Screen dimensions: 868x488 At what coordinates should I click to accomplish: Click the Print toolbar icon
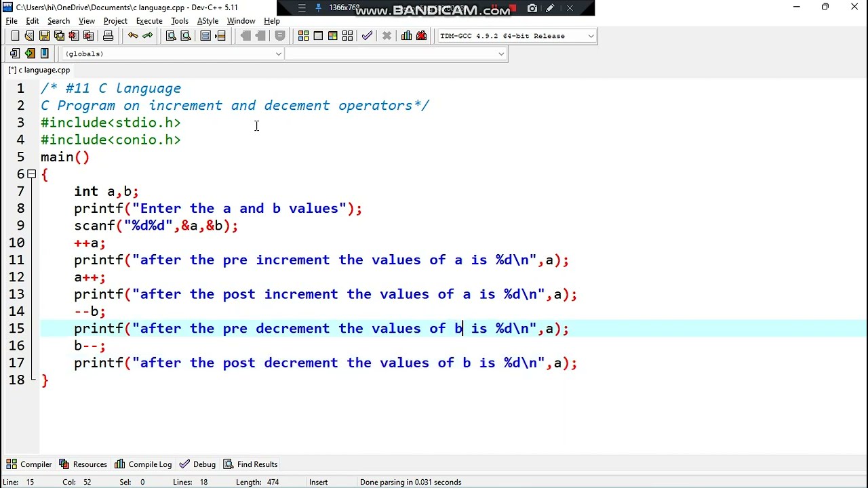108,36
